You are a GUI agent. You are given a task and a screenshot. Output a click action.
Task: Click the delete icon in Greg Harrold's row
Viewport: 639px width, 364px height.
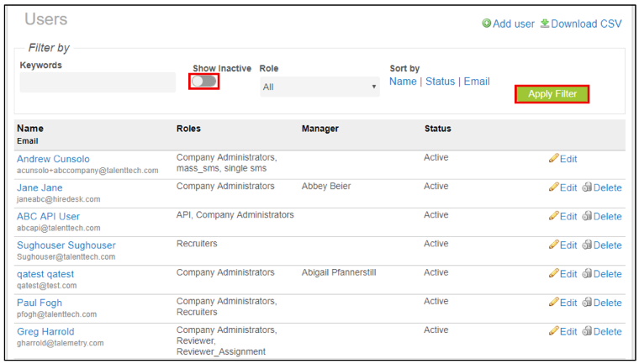click(587, 331)
